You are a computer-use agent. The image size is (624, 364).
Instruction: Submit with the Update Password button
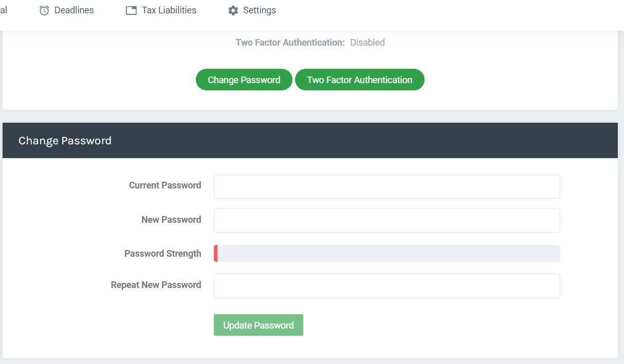click(258, 325)
